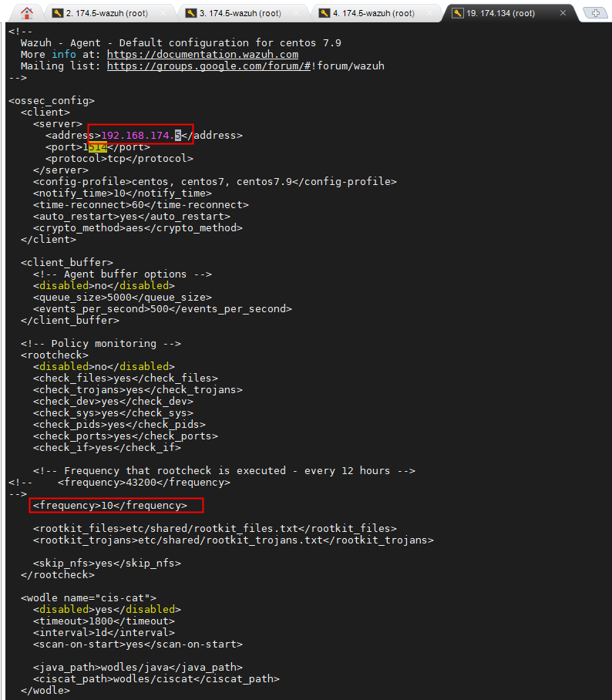612x700 pixels.
Task: Click the notify_time 10 line
Action: pyautogui.click(x=123, y=194)
